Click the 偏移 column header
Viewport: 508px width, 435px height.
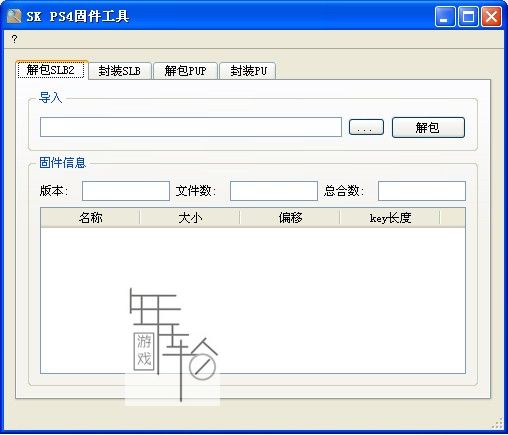point(290,218)
